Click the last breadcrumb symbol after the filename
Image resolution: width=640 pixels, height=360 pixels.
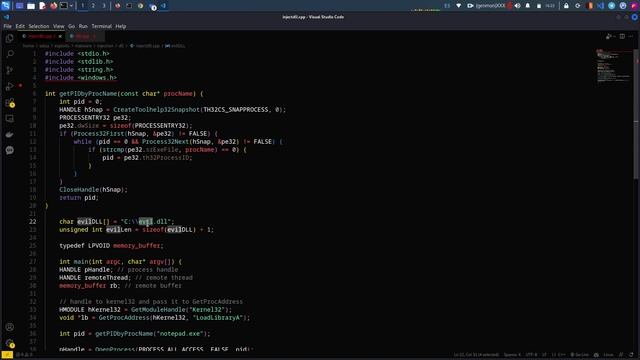point(176,46)
